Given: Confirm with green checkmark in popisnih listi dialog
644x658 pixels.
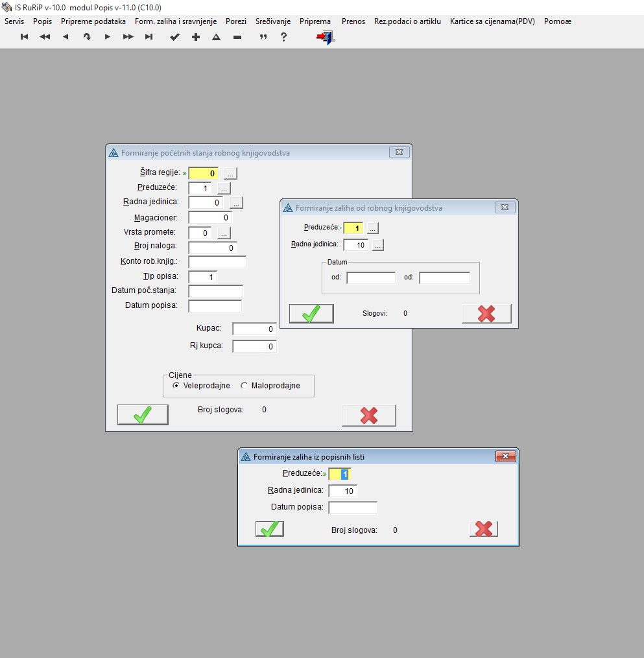Looking at the screenshot, I should click(x=270, y=529).
